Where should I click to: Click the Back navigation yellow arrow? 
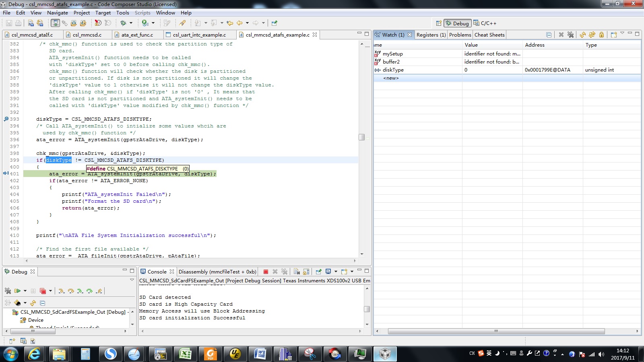[239, 23]
